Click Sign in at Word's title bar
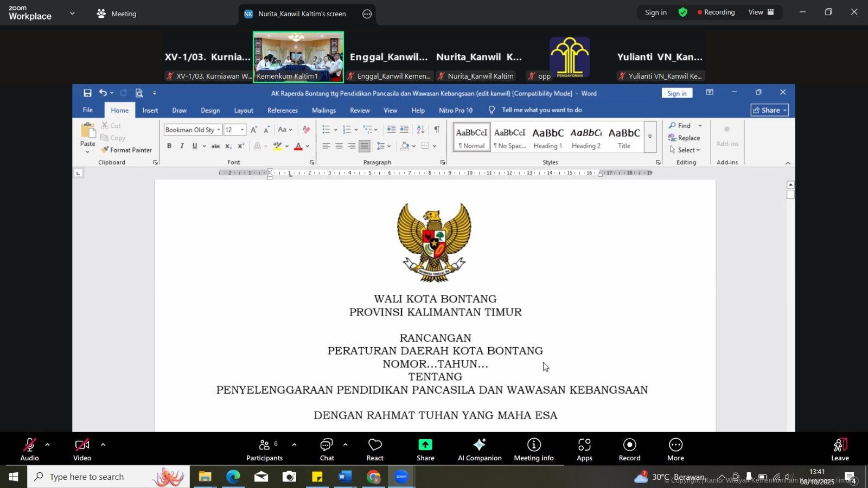868x488 pixels. pyautogui.click(x=676, y=93)
